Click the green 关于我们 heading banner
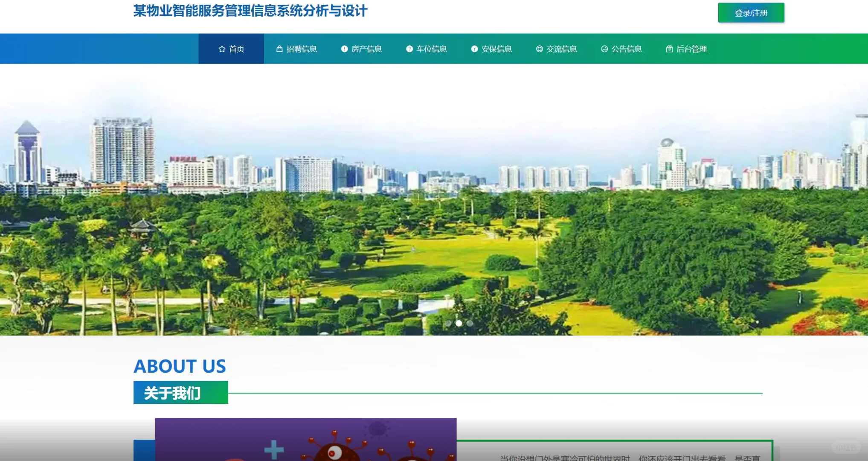868x461 pixels. (x=180, y=393)
